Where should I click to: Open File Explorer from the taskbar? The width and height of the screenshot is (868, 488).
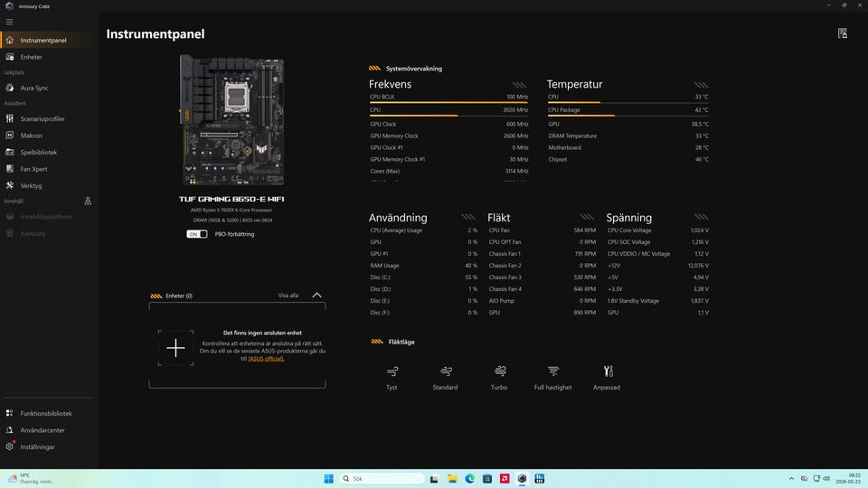coord(452,479)
